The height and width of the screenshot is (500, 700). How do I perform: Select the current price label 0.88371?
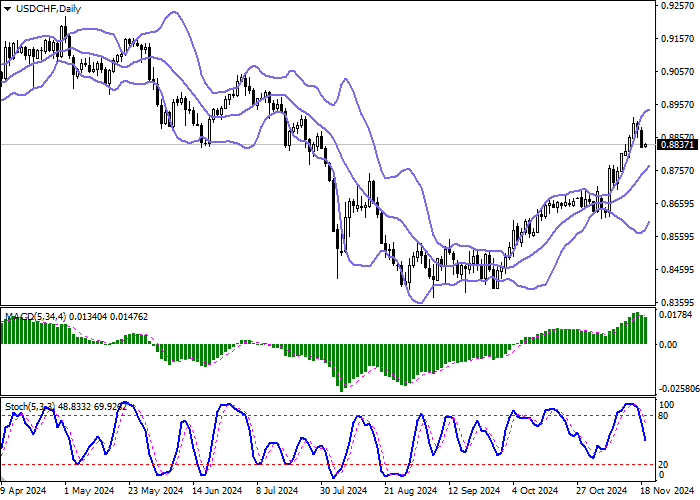tap(677, 145)
